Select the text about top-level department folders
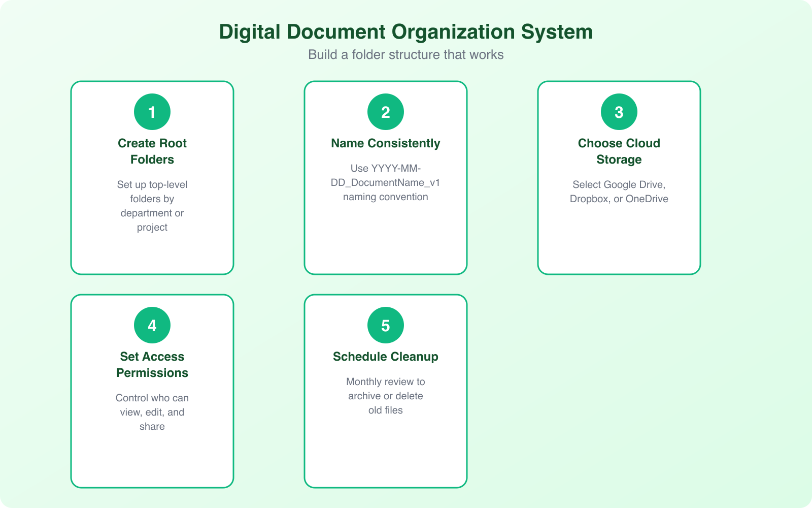This screenshot has height=508, width=812. click(152, 206)
